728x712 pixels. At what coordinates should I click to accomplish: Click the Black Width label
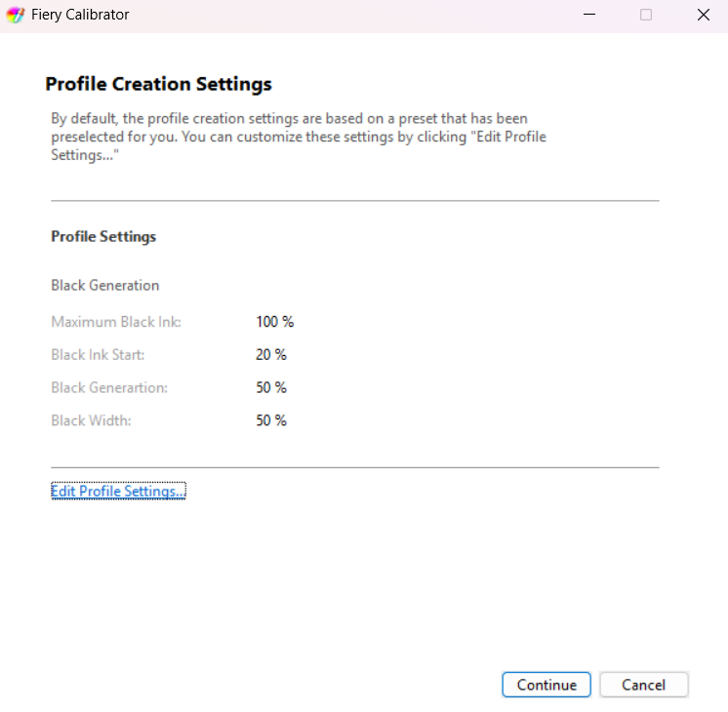(91, 421)
